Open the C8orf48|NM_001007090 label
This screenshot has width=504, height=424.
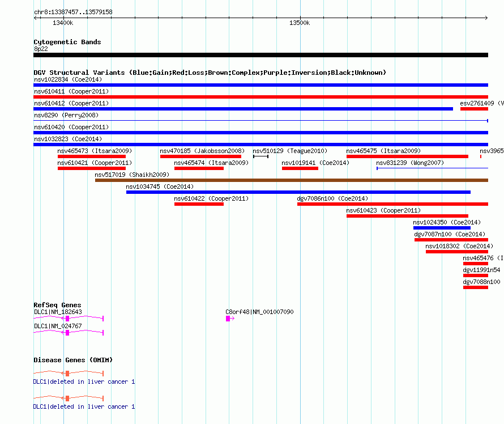(x=259, y=312)
